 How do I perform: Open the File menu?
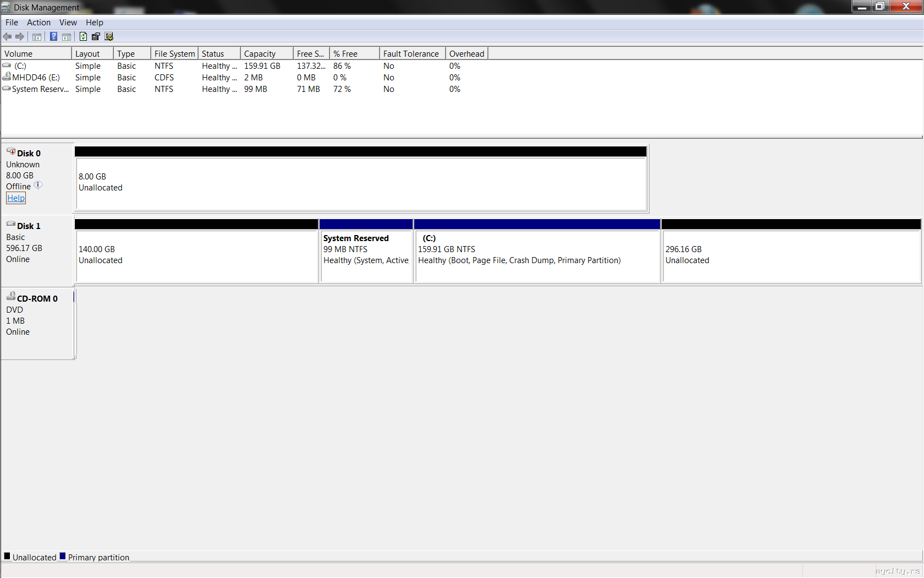pos(12,23)
